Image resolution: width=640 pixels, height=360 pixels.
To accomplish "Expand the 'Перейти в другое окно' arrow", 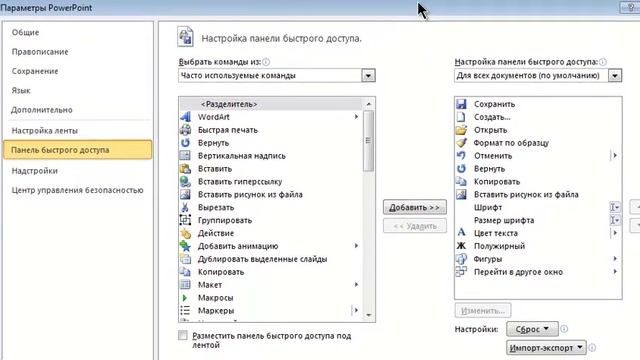I will coord(615,272).
